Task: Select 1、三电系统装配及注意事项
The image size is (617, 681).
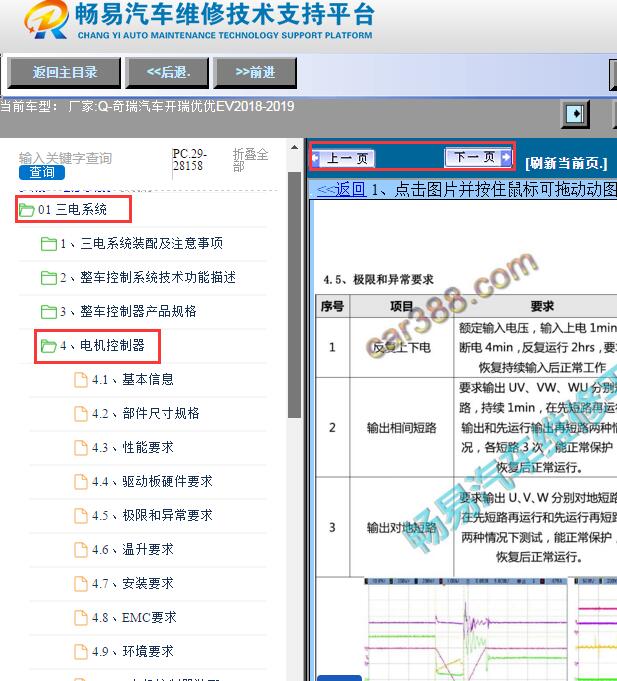Action: 142,244
